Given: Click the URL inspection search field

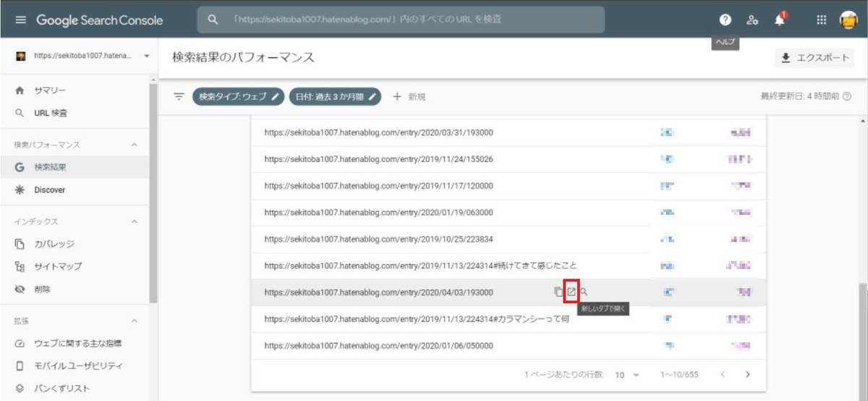Looking at the screenshot, I should coord(401,20).
